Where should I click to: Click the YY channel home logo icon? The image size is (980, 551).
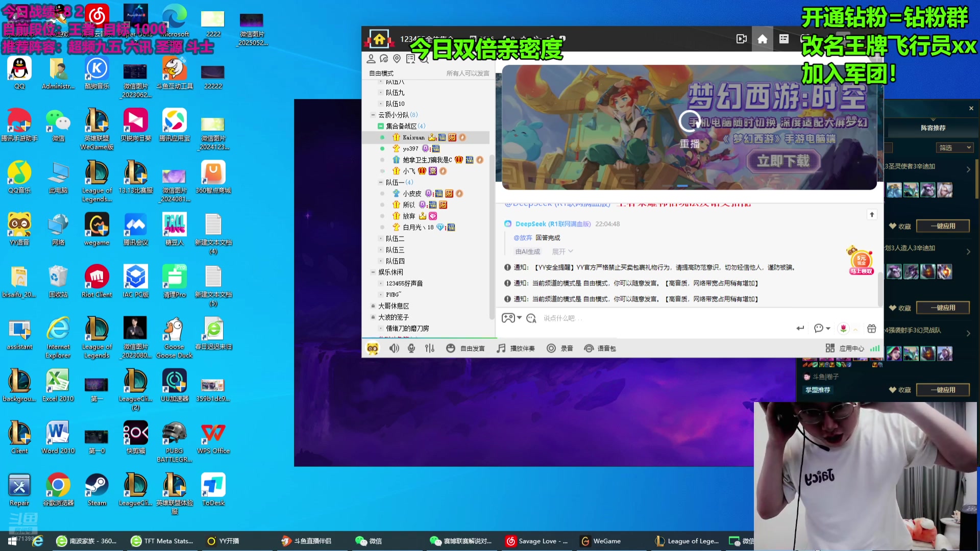[x=379, y=39]
